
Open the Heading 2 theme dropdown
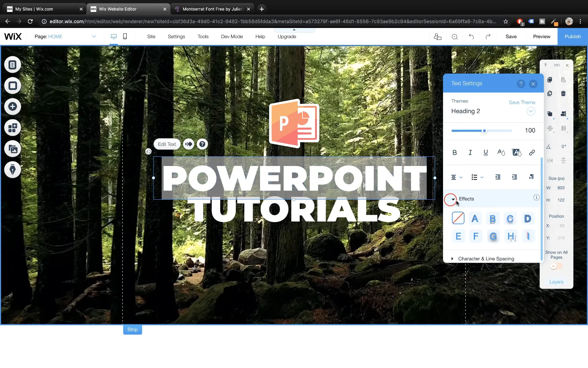tap(531, 111)
